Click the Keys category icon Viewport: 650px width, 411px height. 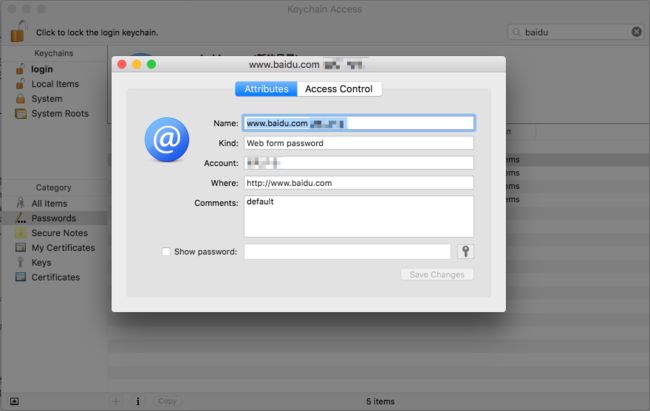pos(20,262)
